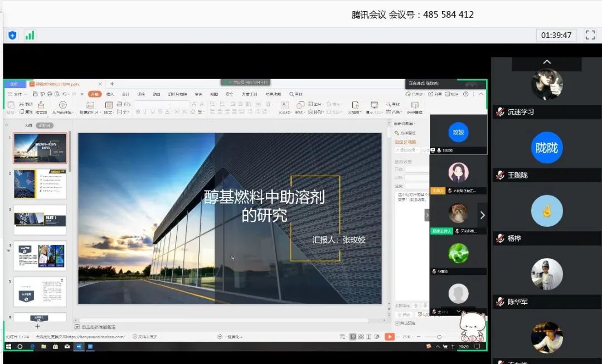Select 陈华军's avatar photo
The width and height of the screenshot is (602, 364).
click(547, 274)
